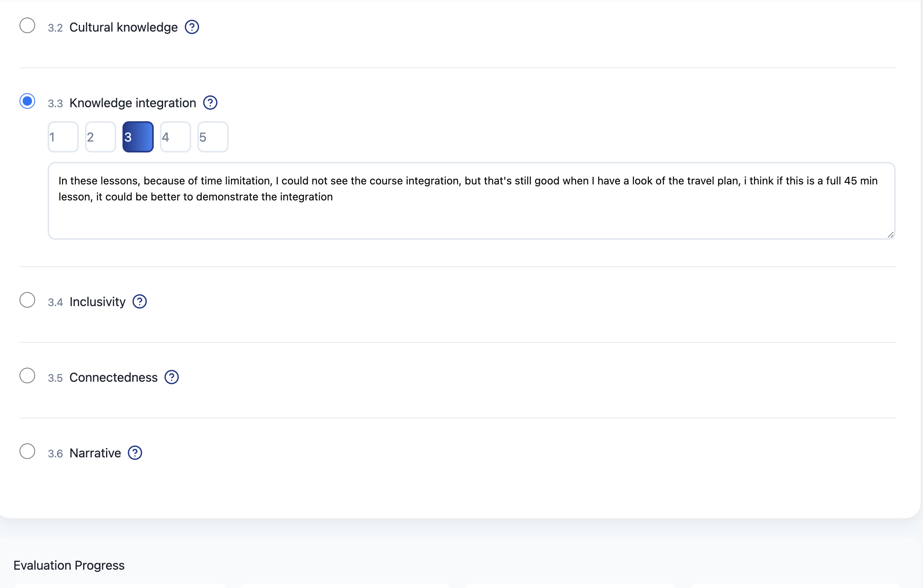Give Knowledge integration a score of 5
The image size is (923, 588).
213,137
